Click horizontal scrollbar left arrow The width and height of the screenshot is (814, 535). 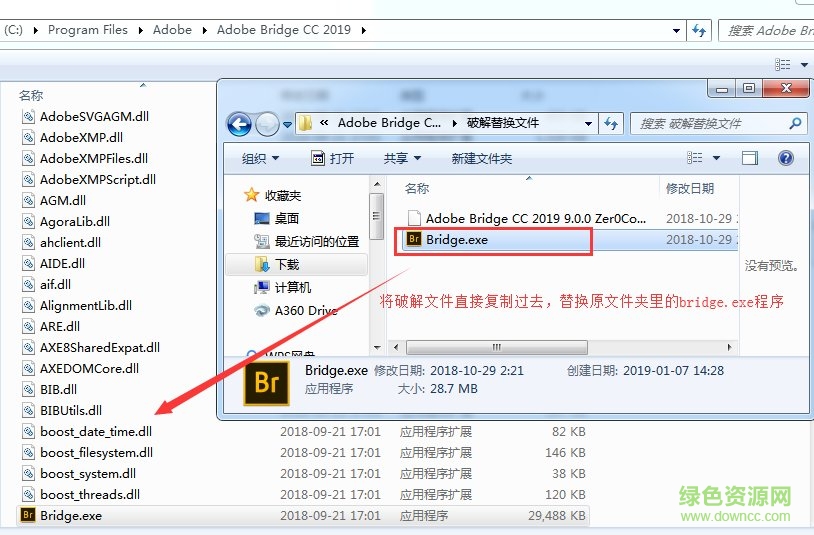click(x=396, y=347)
